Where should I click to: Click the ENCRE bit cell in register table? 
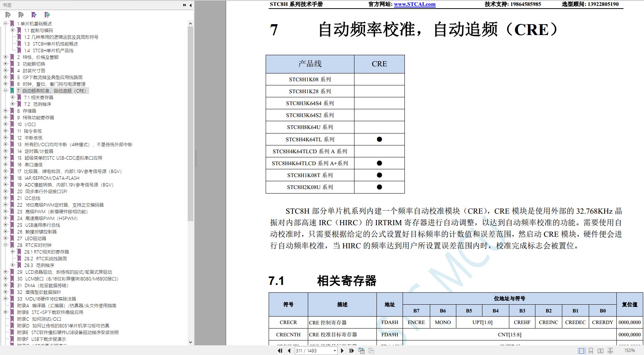[416, 322]
